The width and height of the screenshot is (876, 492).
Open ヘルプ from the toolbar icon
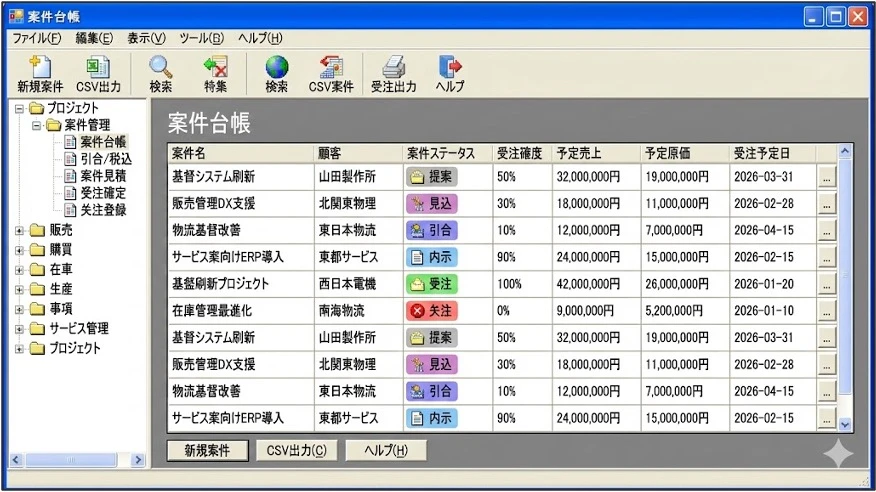pos(450,73)
